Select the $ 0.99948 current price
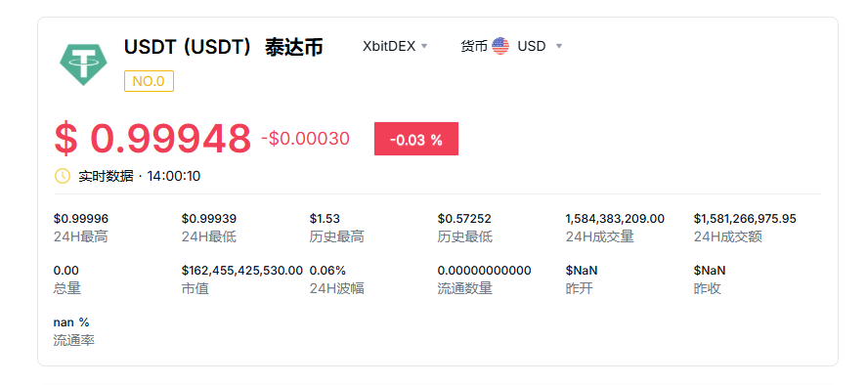868x385 pixels. click(152, 139)
